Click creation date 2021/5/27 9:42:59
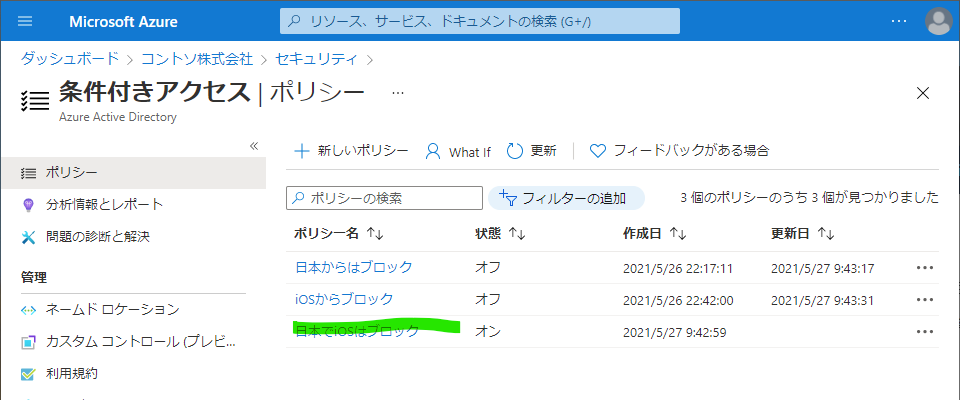The height and width of the screenshot is (400, 960). pos(675,333)
